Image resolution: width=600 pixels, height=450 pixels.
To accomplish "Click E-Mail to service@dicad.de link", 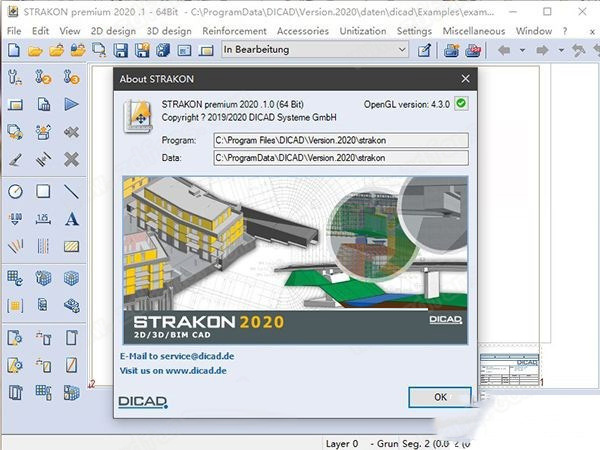I will (177, 356).
